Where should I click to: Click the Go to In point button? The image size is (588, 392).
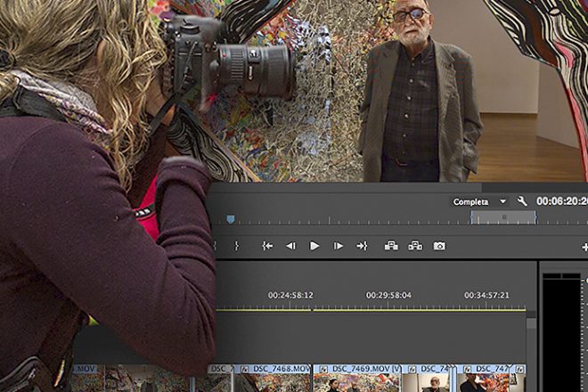(x=267, y=246)
